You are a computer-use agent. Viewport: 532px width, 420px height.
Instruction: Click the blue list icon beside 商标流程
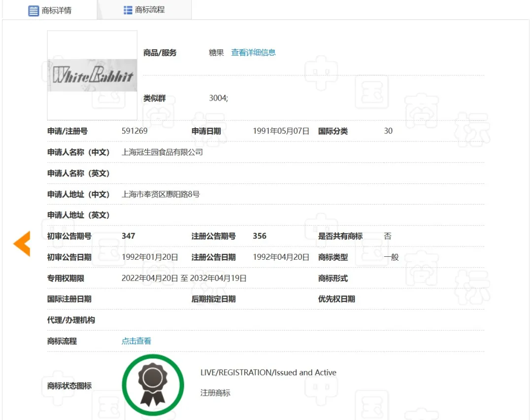coord(128,10)
